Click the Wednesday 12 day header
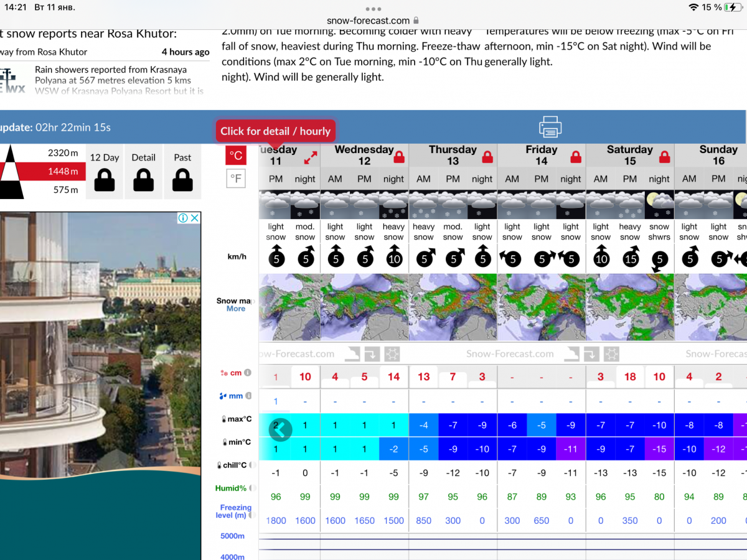This screenshot has width=747, height=560. (x=364, y=156)
